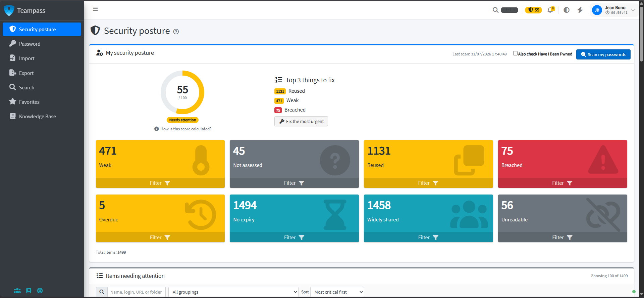This screenshot has width=644, height=298.
Task: Open Security posture in sidebar
Action: [x=42, y=29]
